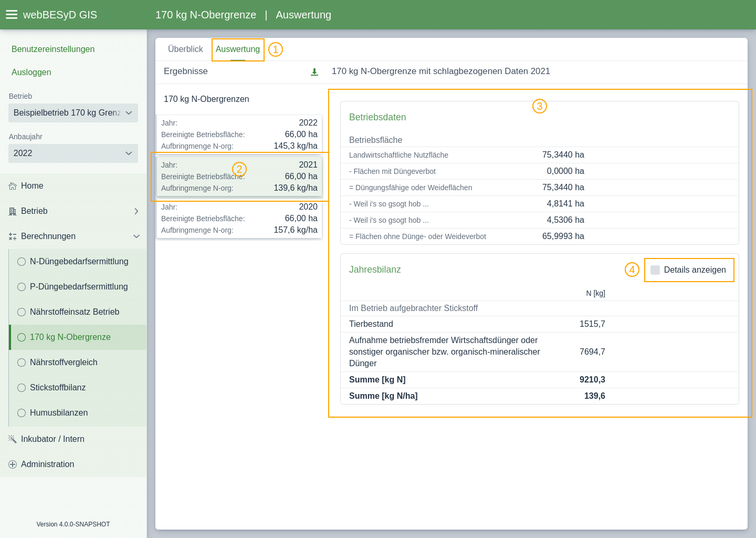The width and height of the screenshot is (756, 538).
Task: Click the Betrieb building icon
Action: click(13, 211)
